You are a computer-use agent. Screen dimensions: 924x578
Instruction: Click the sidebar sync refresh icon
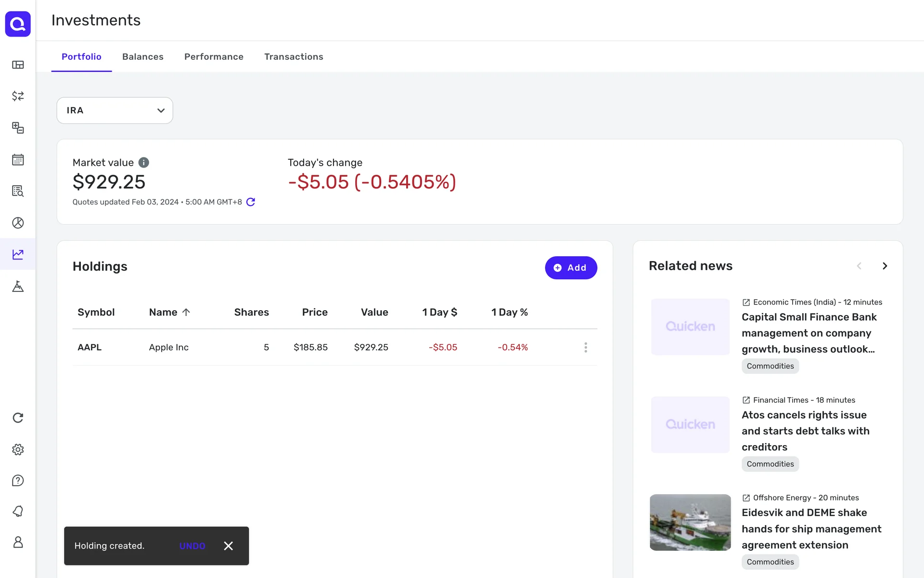pyautogui.click(x=18, y=418)
